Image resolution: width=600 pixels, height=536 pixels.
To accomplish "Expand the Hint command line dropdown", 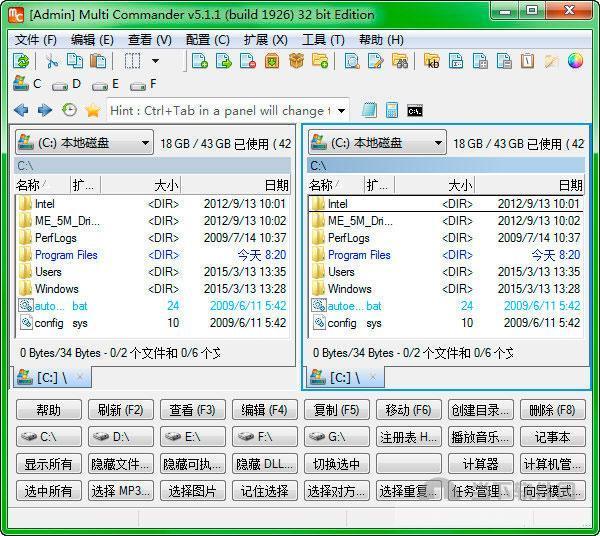I will point(341,111).
